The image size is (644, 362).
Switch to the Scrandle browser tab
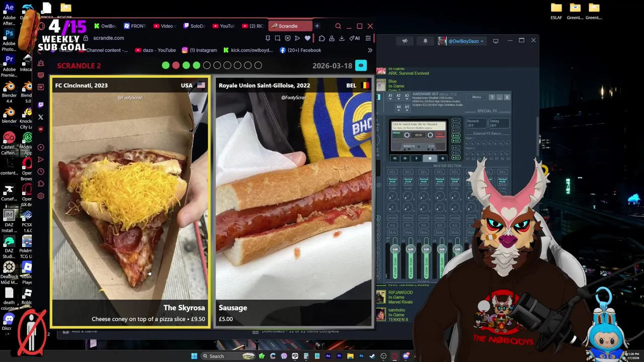[x=290, y=26]
